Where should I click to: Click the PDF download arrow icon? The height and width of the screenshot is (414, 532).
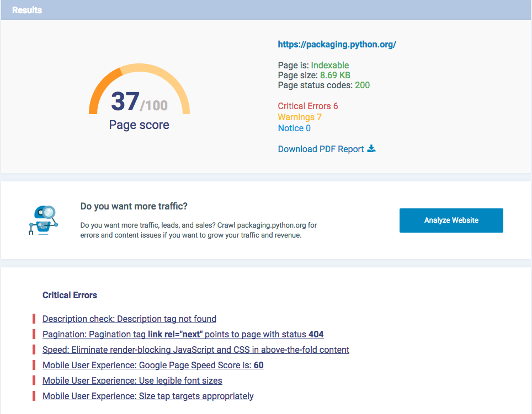[371, 149]
